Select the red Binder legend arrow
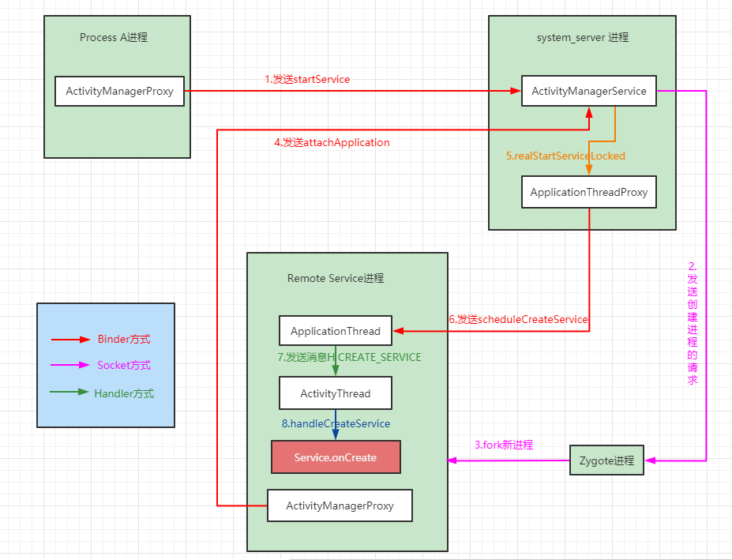 pyautogui.click(x=70, y=340)
